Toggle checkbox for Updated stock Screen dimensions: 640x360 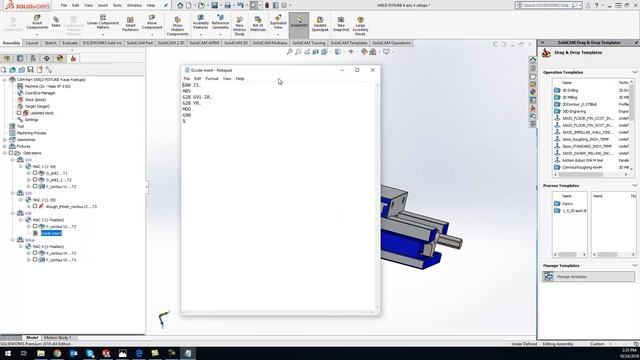click(x=19, y=113)
